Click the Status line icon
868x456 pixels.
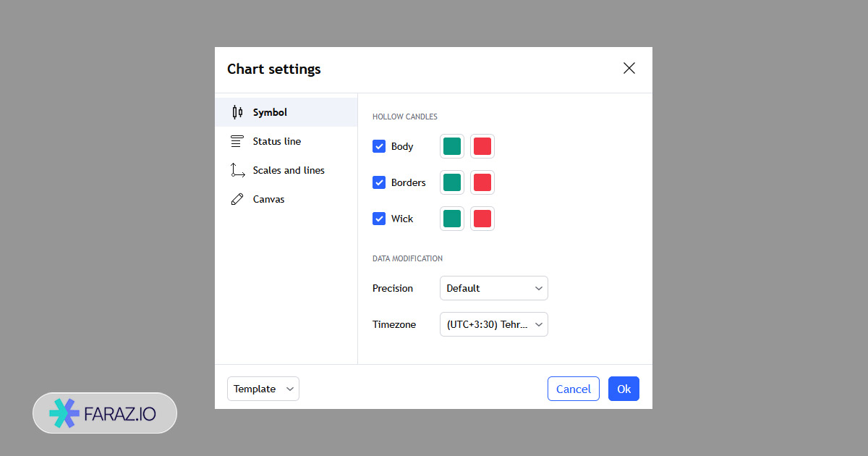click(x=237, y=141)
